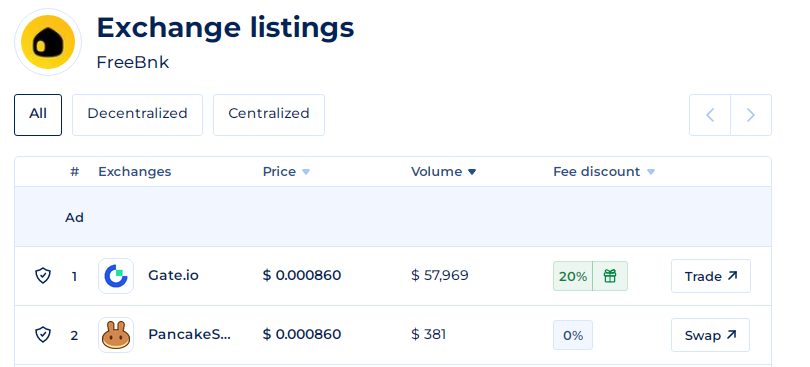The width and height of the screenshot is (810, 367).
Task: Open Trade button for Gate.io
Action: point(711,276)
